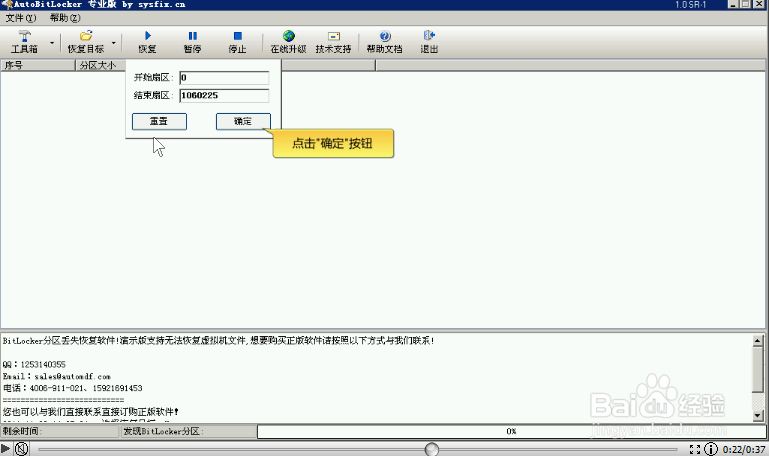Stop recovery with the 停止 icon
The width and height of the screenshot is (769, 456).
(238, 36)
